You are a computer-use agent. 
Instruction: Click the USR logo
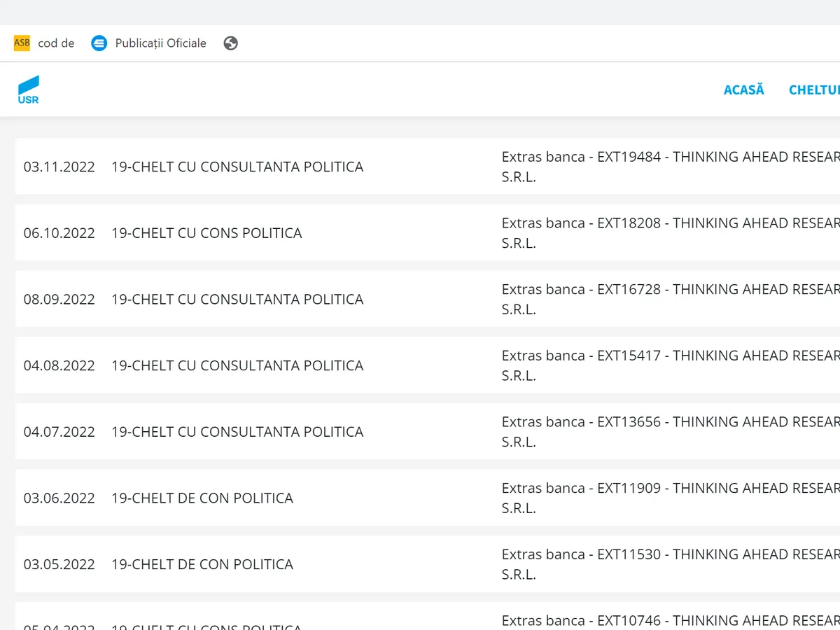coord(29,90)
